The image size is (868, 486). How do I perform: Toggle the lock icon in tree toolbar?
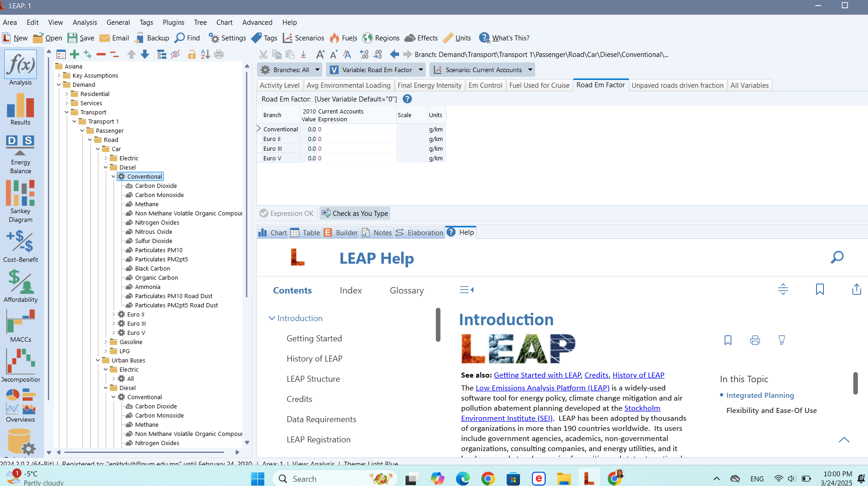click(192, 54)
